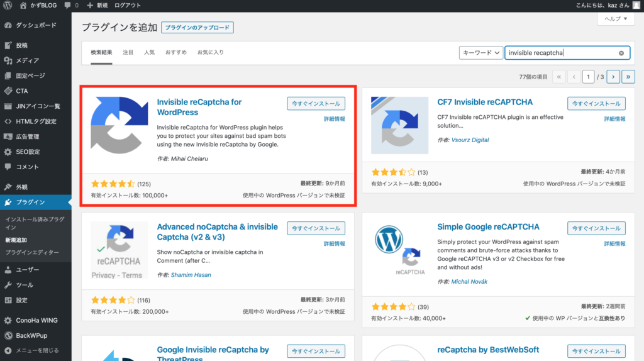This screenshot has height=361, width=644.
Task: Jump to last results page arrow
Action: click(x=628, y=77)
